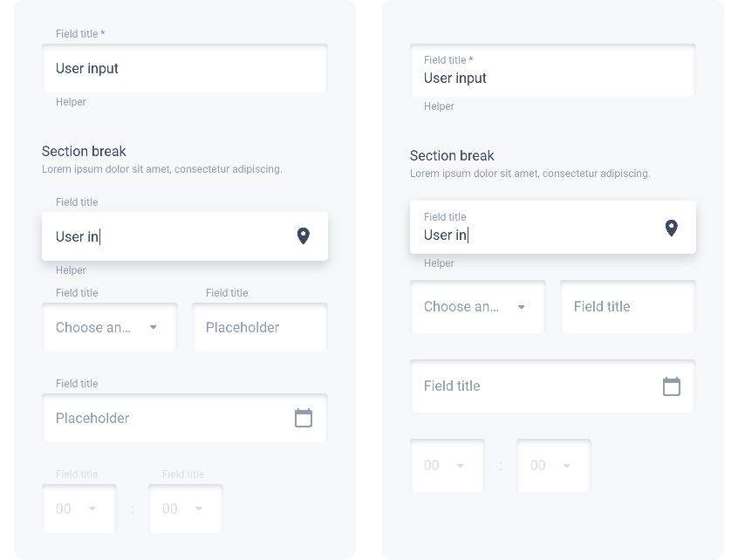This screenshot has width=738, height=560.
Task: Expand left form's first 00 hour dropdown
Action: (79, 509)
